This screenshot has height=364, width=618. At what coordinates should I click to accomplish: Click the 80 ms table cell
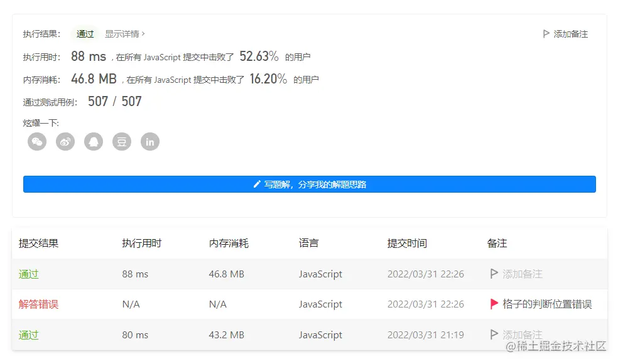[x=135, y=335]
